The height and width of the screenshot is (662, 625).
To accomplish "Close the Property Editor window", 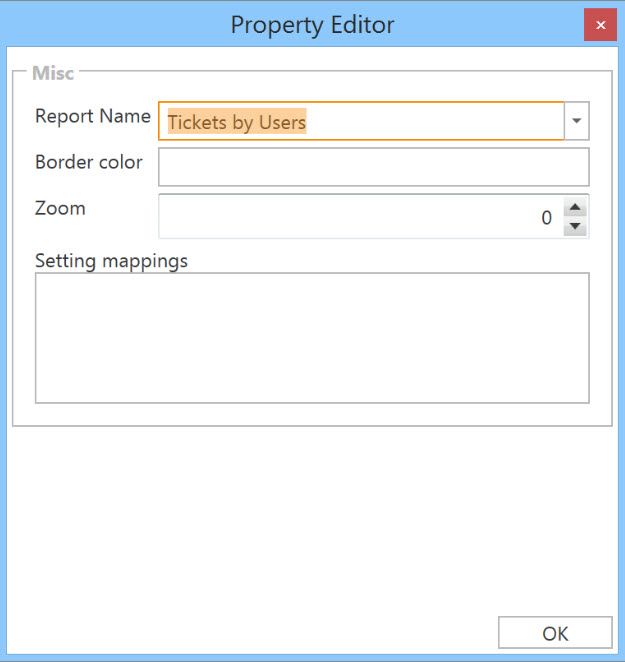I will tap(601, 25).
